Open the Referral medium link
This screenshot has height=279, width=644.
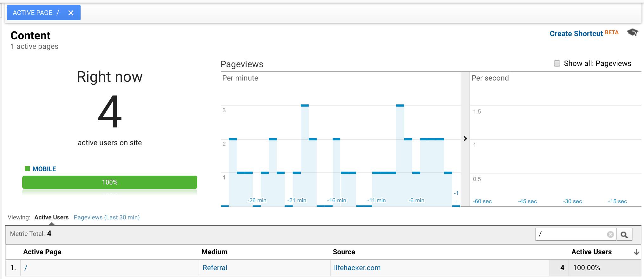click(x=215, y=268)
